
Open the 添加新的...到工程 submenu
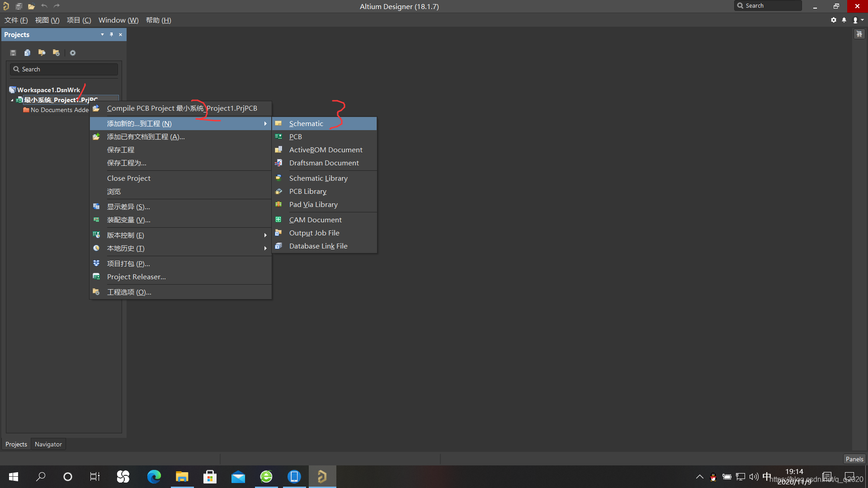[181, 124]
